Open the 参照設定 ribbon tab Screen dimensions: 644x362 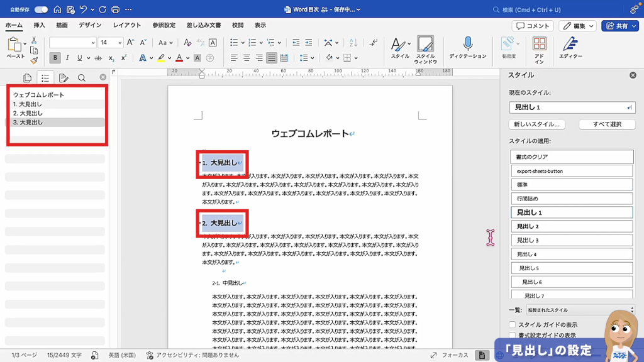tap(164, 25)
